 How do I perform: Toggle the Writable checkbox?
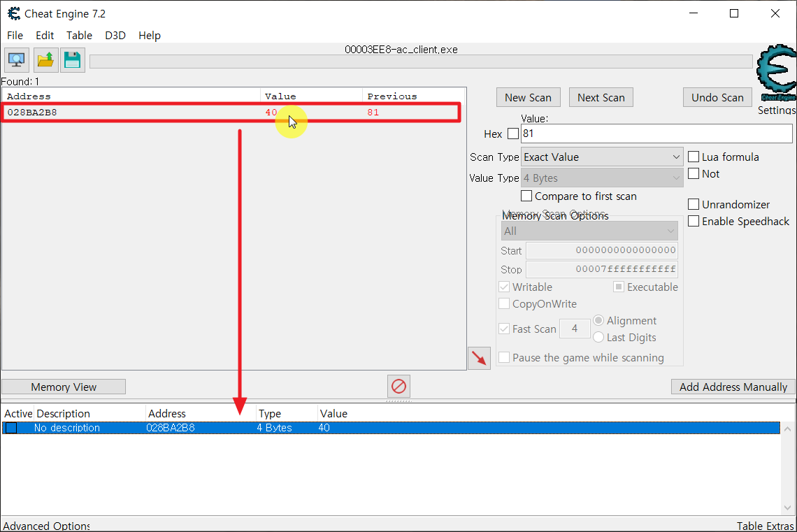pos(504,287)
